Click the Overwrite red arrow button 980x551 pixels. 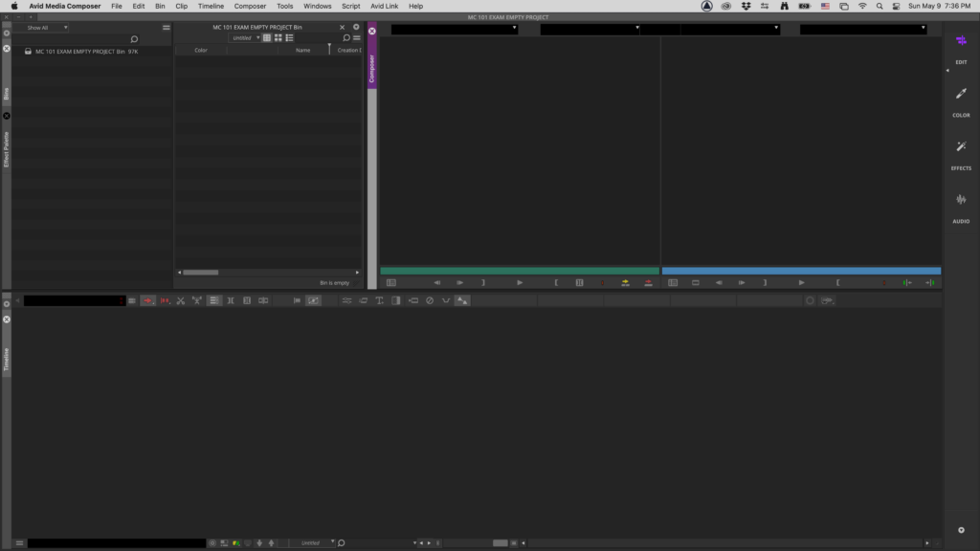pyautogui.click(x=649, y=283)
